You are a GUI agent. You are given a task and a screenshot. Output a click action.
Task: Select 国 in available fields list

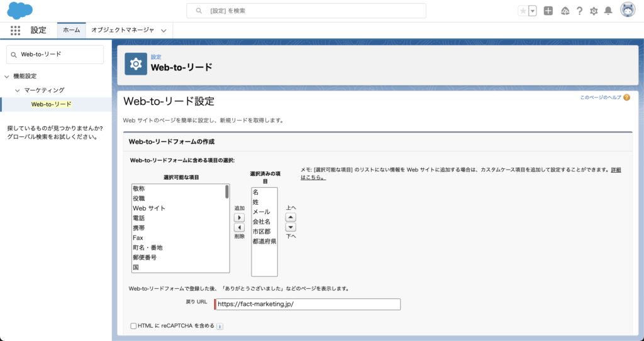coord(178,268)
